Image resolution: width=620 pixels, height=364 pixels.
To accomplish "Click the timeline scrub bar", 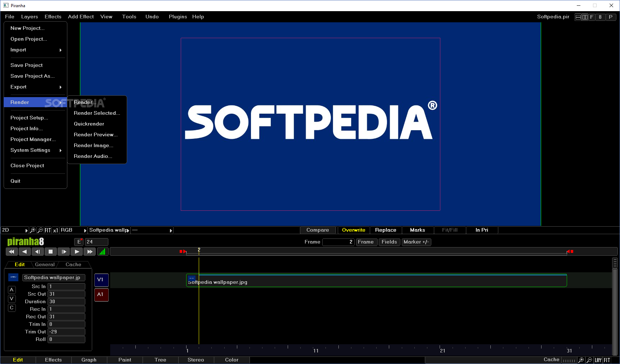I will click(x=364, y=252).
